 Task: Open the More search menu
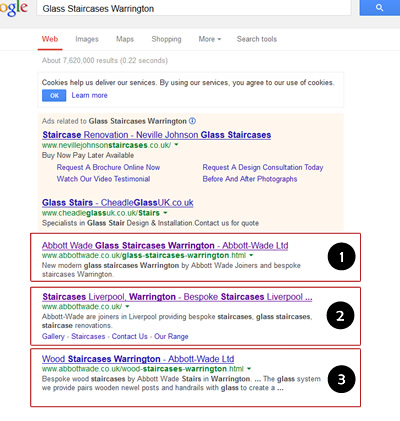tap(210, 39)
